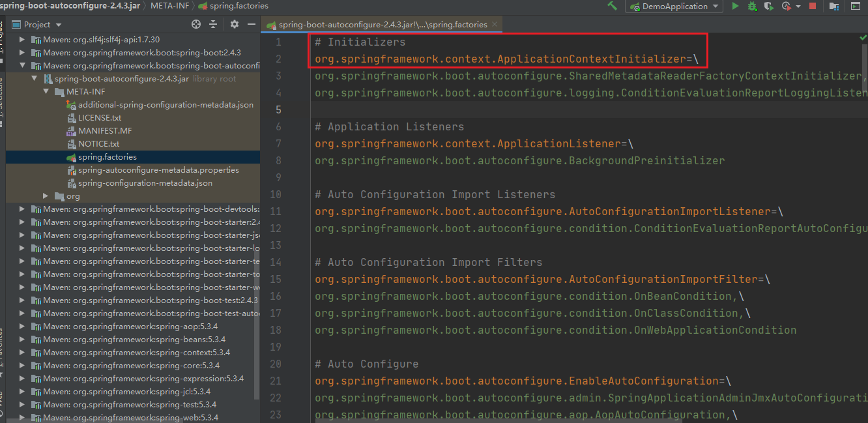Screen dimensions: 868x423
Task: Open the Run Anything window icon
Action: click(855, 6)
